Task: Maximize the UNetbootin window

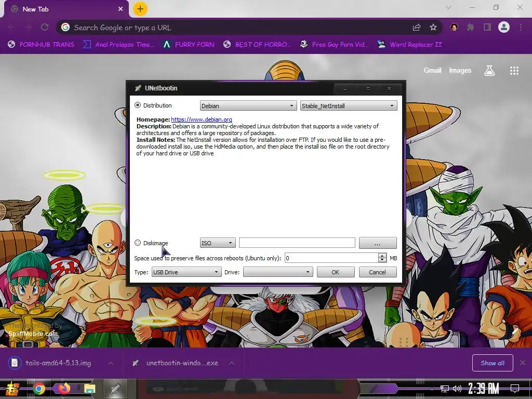Action: 368,88
